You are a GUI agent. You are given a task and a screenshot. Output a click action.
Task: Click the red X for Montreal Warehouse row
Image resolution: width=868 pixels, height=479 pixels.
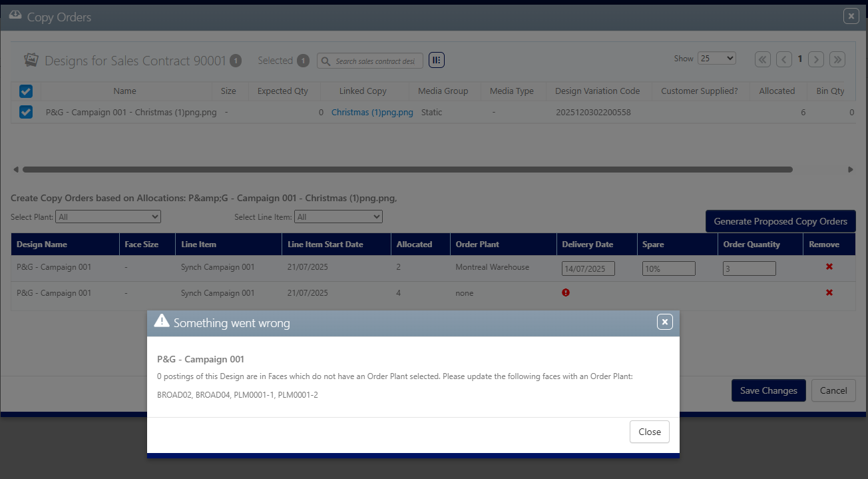(829, 266)
